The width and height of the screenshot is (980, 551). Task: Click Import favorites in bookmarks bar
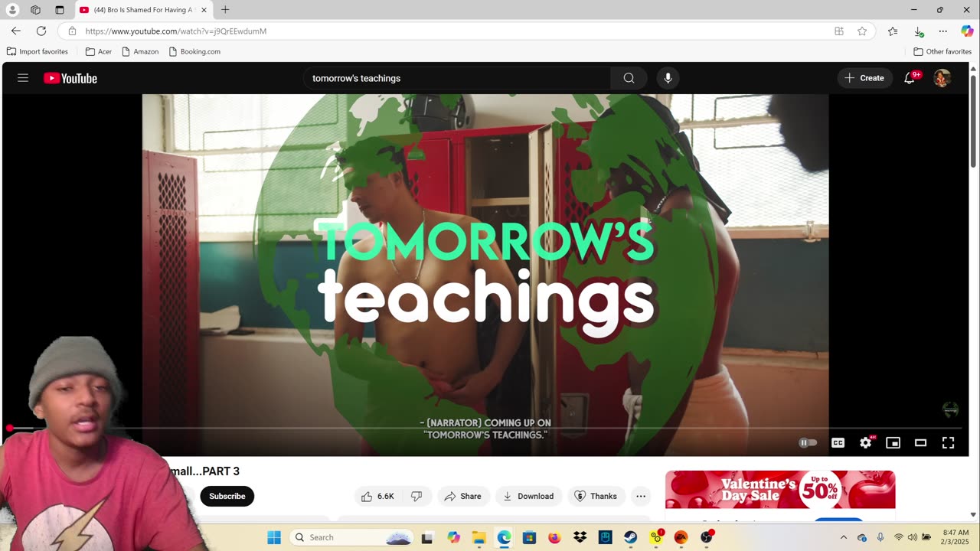(x=38, y=51)
